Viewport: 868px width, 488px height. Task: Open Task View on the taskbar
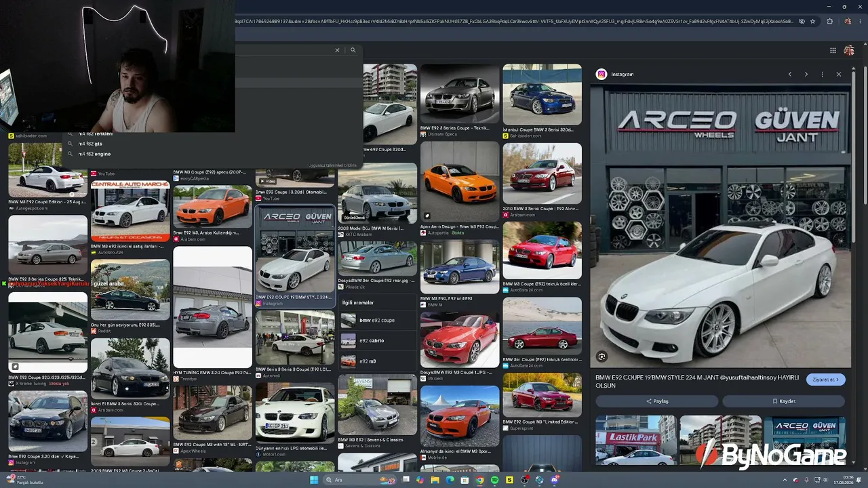(x=406, y=480)
